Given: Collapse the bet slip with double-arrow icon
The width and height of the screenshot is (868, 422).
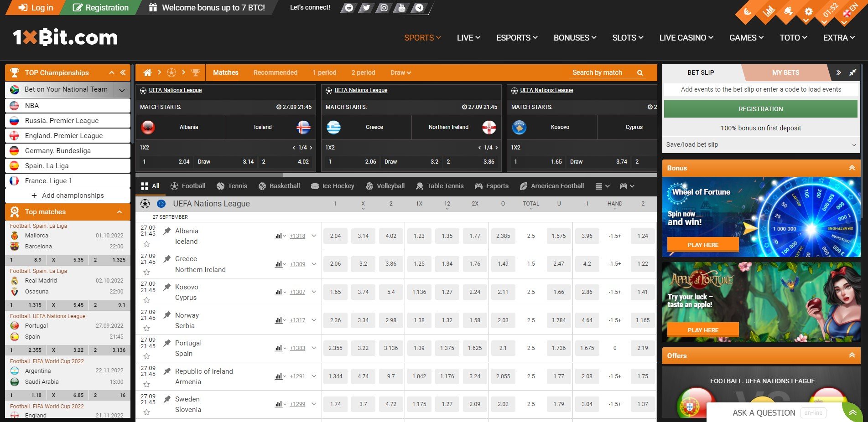Looking at the screenshot, I should click(838, 72).
